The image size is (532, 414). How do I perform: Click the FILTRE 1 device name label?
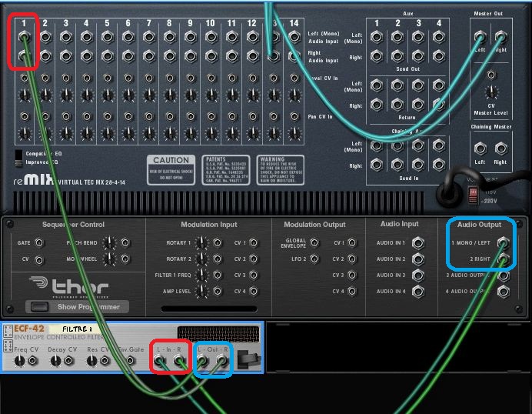[78, 329]
